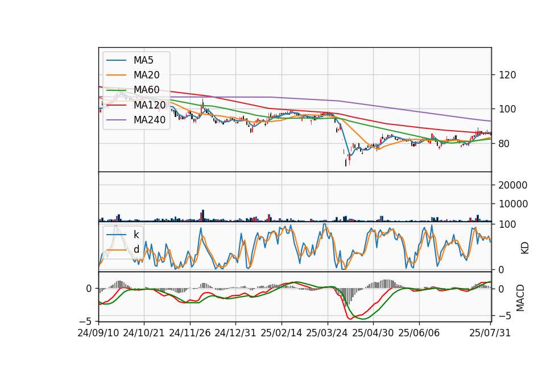
Task: Click the blue MA5 legend line swatch
Action: pyautogui.click(x=117, y=60)
